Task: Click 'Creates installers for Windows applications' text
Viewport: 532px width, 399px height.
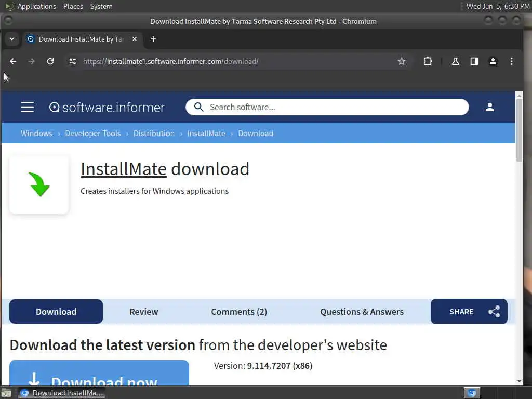Action: pyautogui.click(x=155, y=191)
